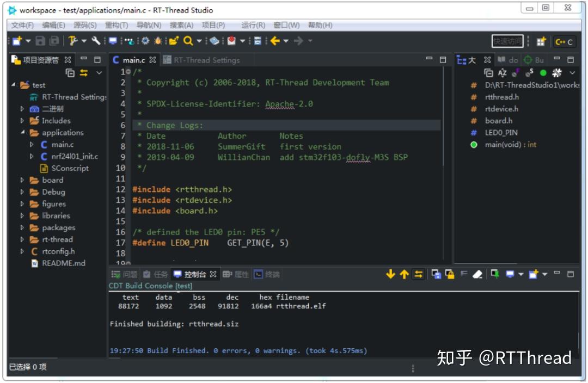Screen dimensions: 588x383
Task: Toggle Hide Fields in outline panel
Action: [x=516, y=73]
